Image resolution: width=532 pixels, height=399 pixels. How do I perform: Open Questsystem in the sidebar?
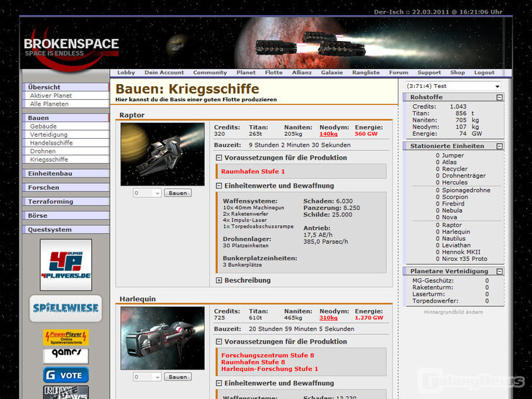point(66,230)
